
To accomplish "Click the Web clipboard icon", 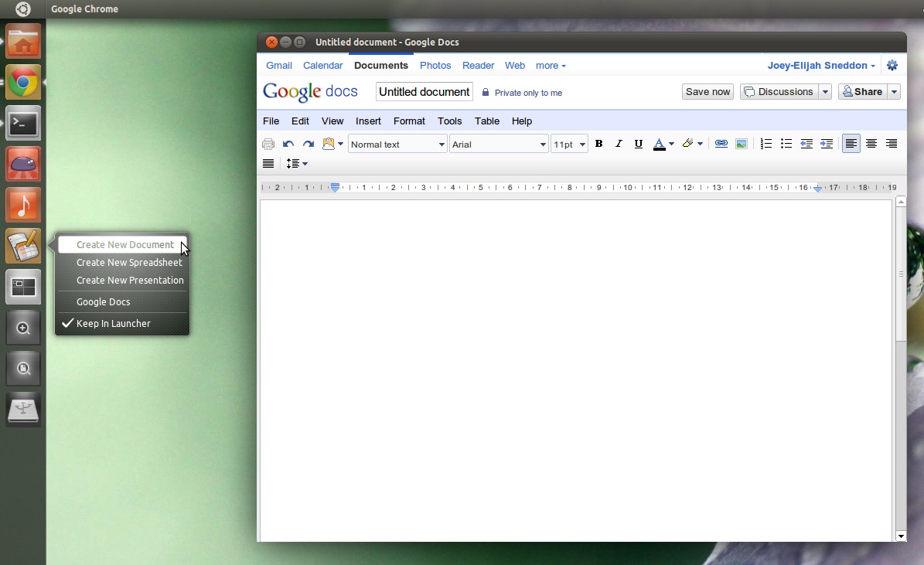I will (328, 144).
